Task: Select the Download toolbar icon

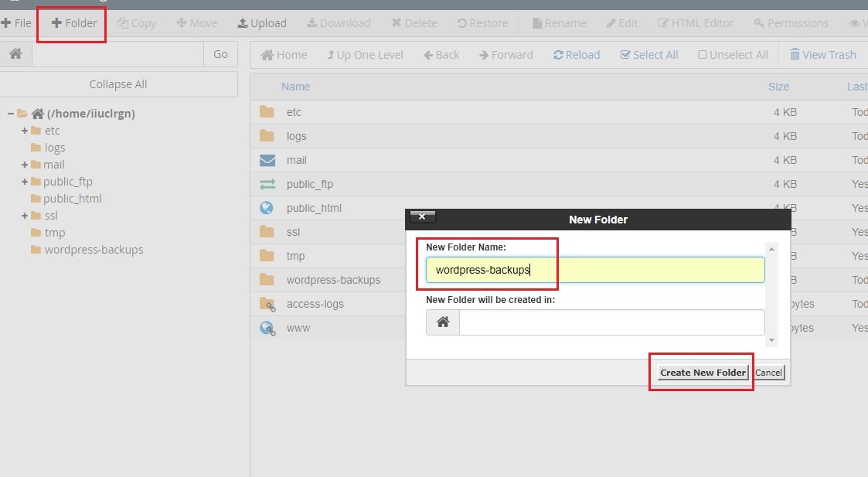Action: click(x=339, y=22)
